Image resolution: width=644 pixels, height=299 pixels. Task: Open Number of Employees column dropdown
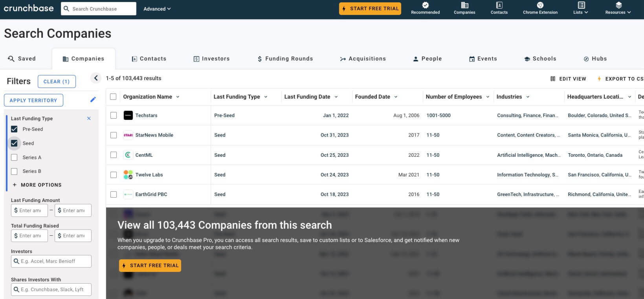click(488, 97)
